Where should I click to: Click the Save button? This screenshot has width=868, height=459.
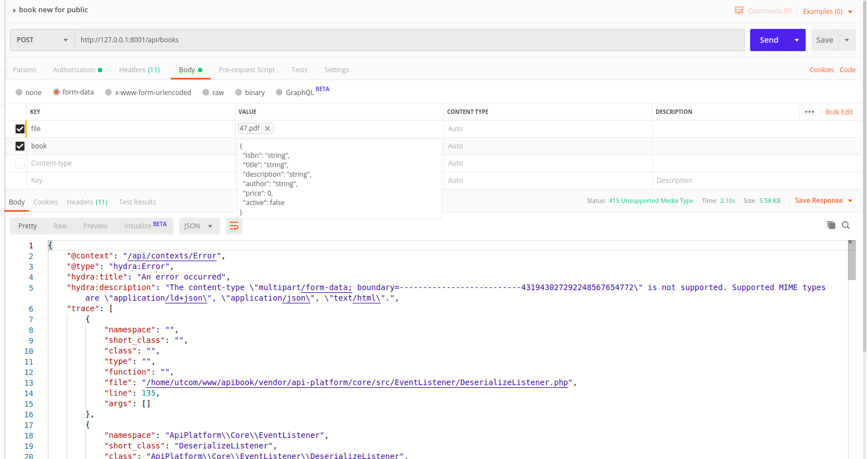tap(825, 40)
